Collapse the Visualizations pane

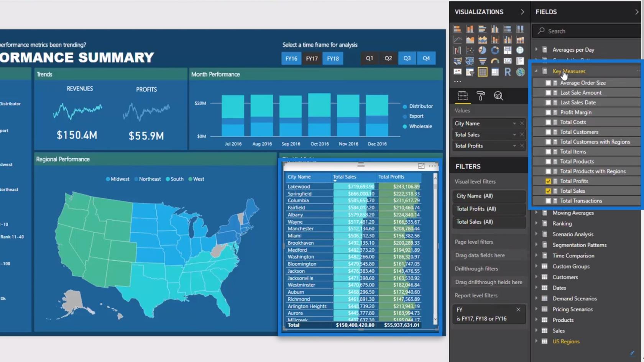click(522, 12)
